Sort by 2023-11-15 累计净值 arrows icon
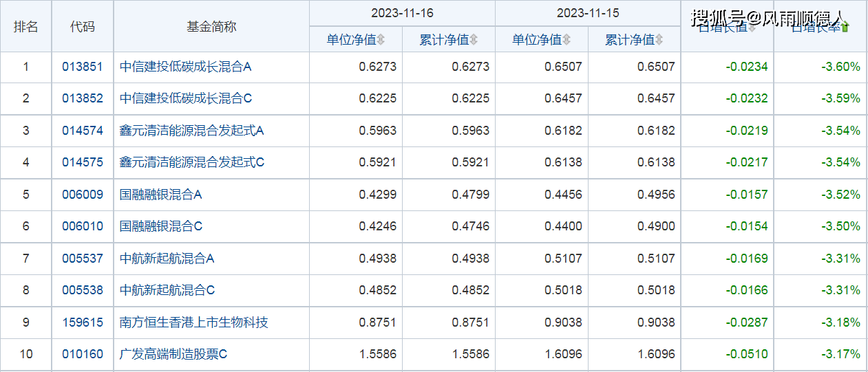 click(x=659, y=40)
